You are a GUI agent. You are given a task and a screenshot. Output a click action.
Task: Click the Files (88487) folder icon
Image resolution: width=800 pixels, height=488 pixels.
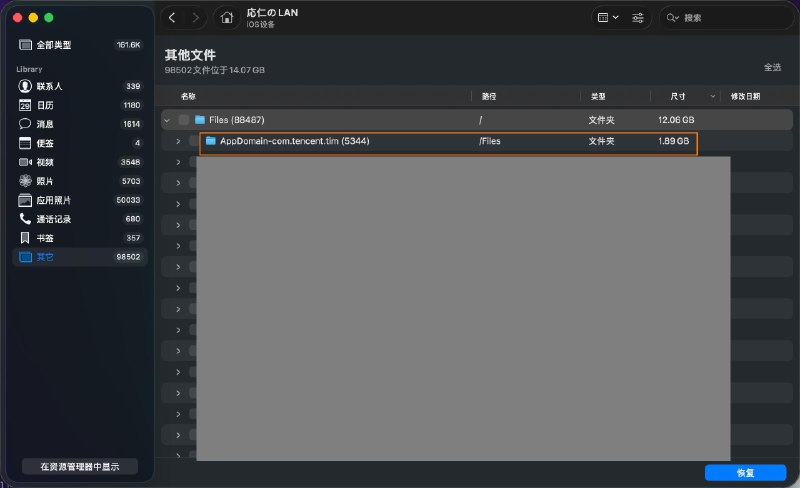pyautogui.click(x=200, y=120)
